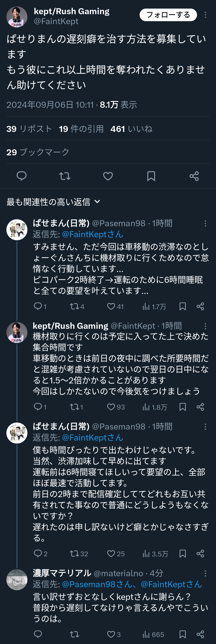Share the main post
Viewport: 216px width, 644px height.
point(194,176)
